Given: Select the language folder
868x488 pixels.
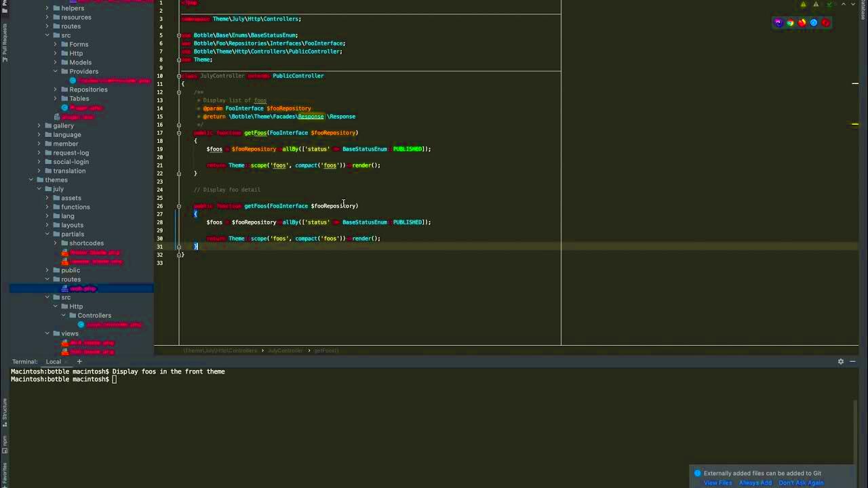Looking at the screenshot, I should coord(67,134).
